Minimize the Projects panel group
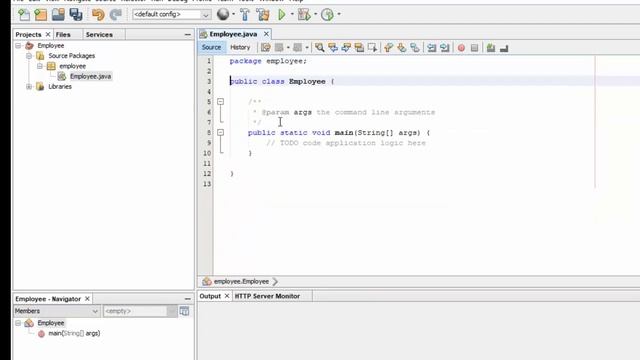 click(187, 35)
